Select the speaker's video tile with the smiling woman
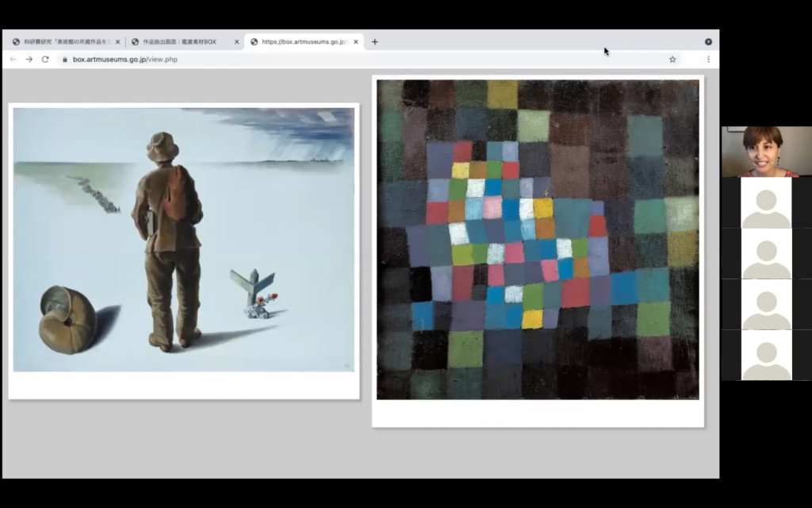 pyautogui.click(x=767, y=152)
